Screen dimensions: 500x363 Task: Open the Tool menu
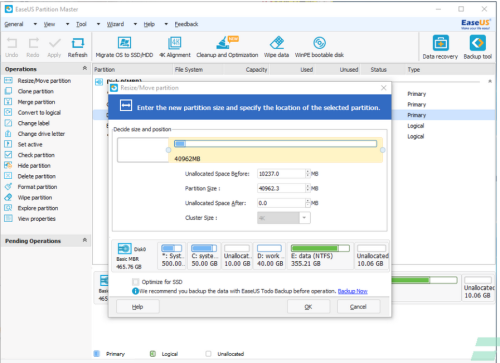[x=81, y=24]
